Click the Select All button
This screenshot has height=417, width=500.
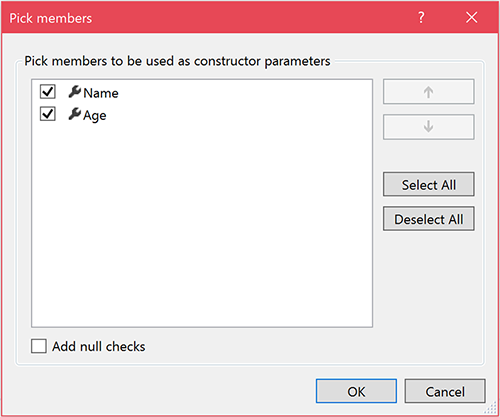click(x=428, y=184)
